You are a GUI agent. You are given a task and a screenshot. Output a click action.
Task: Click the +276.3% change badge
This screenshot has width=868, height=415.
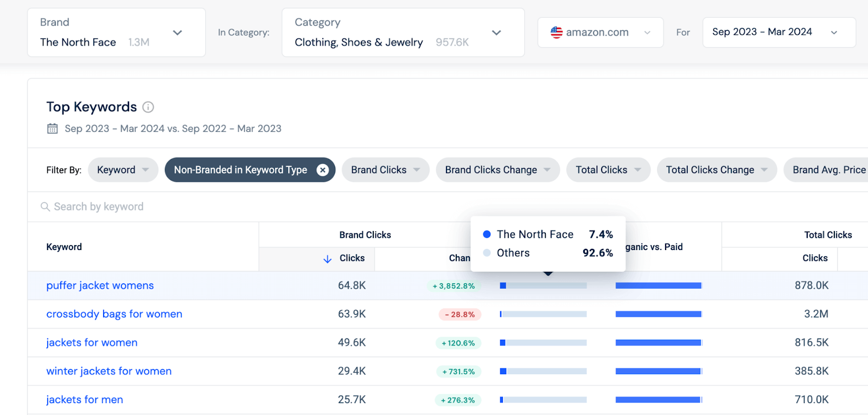(458, 400)
